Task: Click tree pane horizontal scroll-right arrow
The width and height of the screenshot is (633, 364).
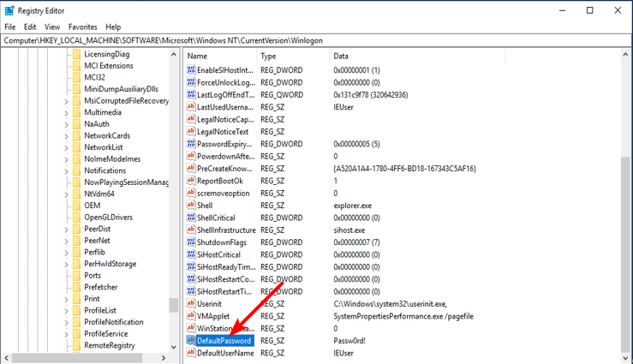Action: click(x=164, y=358)
